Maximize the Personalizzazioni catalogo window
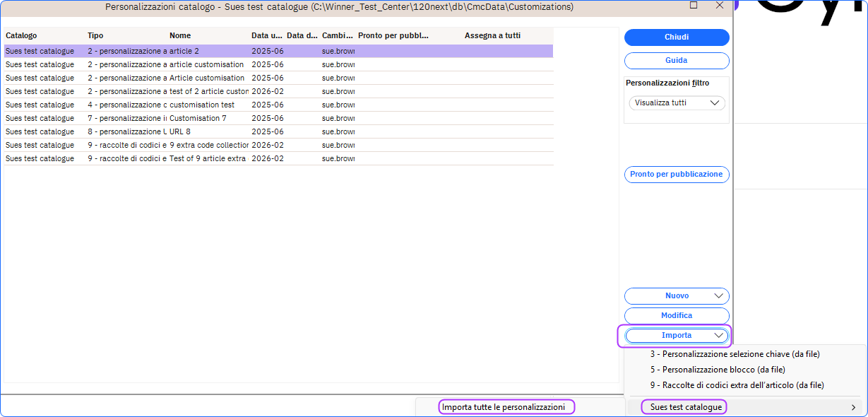The height and width of the screenshot is (417, 868). [694, 6]
